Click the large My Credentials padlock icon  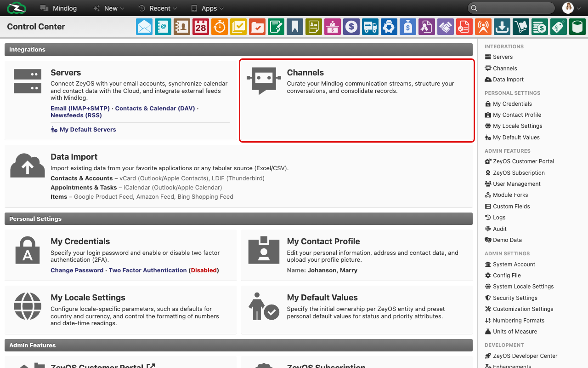pyautogui.click(x=28, y=250)
